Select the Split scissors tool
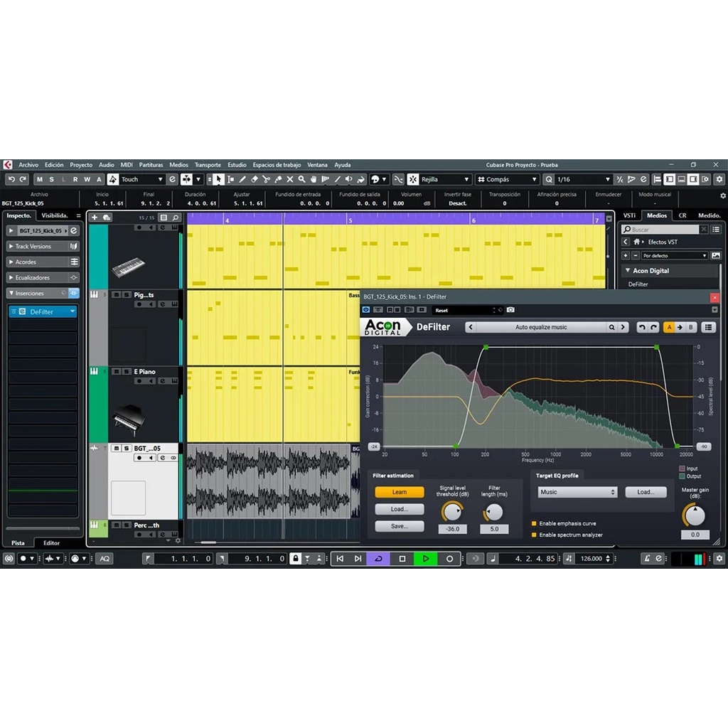Screen dimensions: 728x728 266,179
